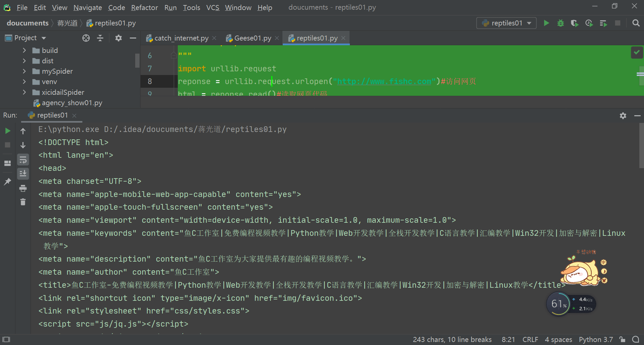Change line separator CRLF
Viewport: 644px width, 345px height.
pyautogui.click(x=530, y=339)
